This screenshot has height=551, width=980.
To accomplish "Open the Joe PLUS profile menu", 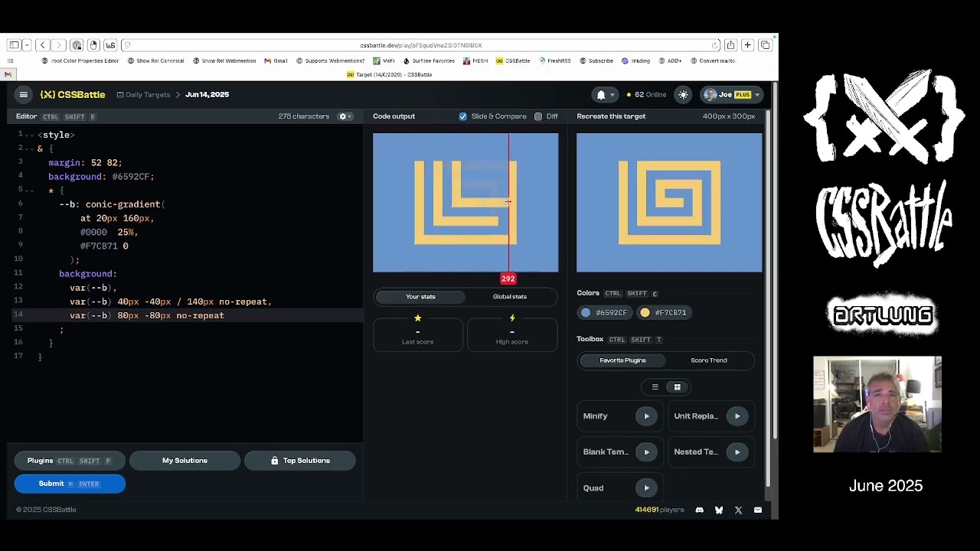I will [x=731, y=95].
